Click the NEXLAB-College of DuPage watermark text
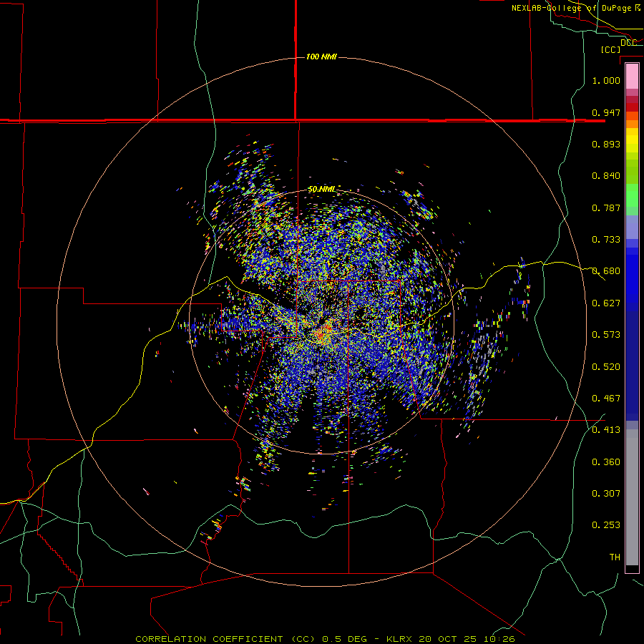644x644 pixels. coord(576,8)
